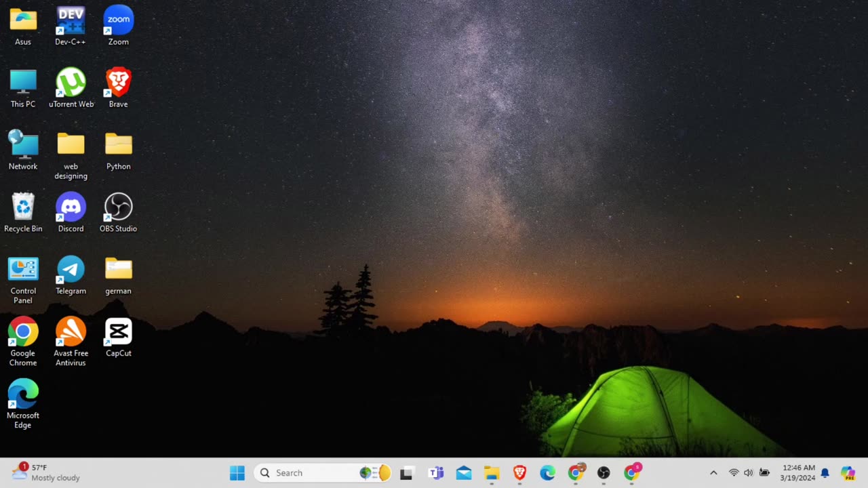Select the Network desktop icon
868x488 pixels.
23,151
